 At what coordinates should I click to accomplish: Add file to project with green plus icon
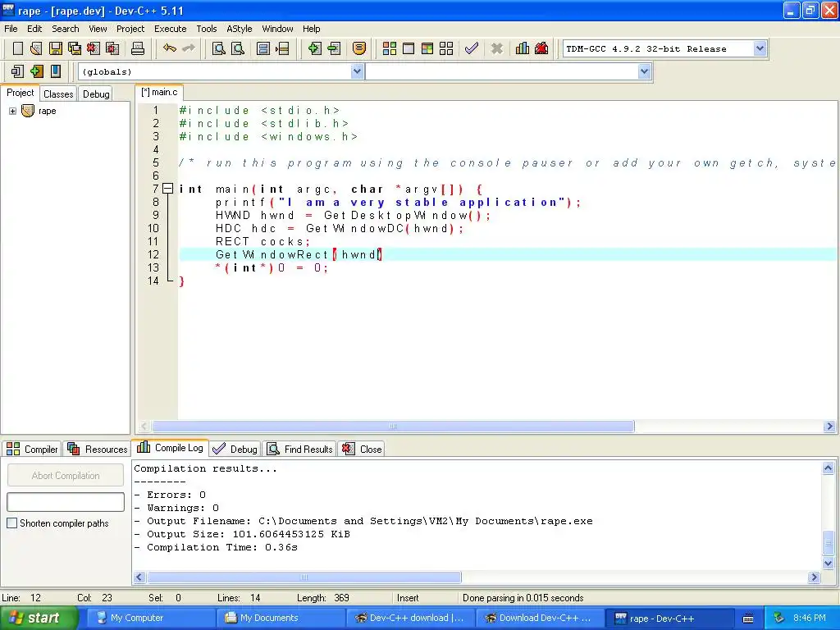314,48
